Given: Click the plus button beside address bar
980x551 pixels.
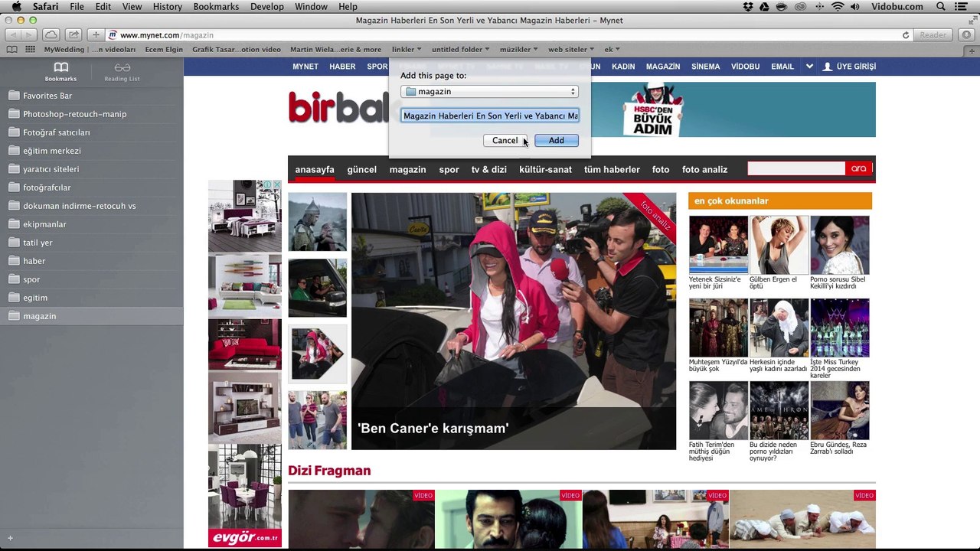Looking at the screenshot, I should coord(96,34).
